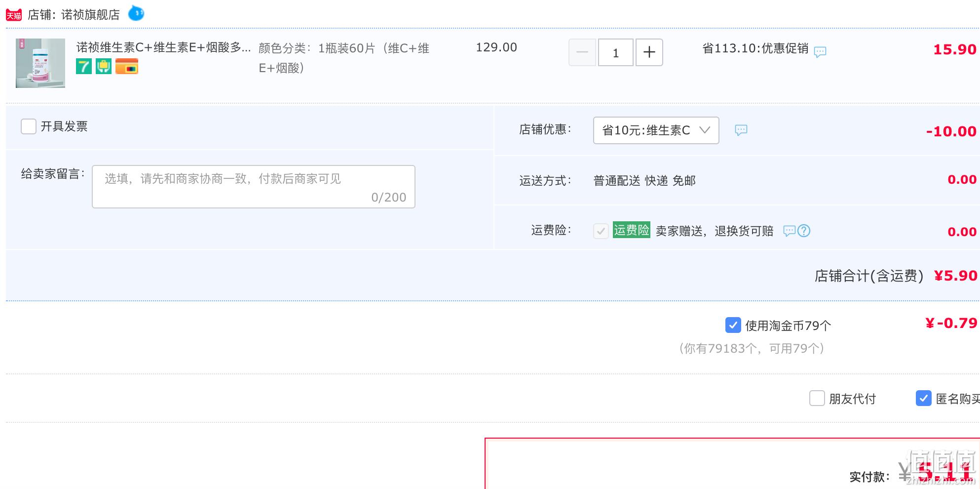Viewport: 980px width, 489px height.
Task: Click the 129.00 unit price
Action: 496,47
